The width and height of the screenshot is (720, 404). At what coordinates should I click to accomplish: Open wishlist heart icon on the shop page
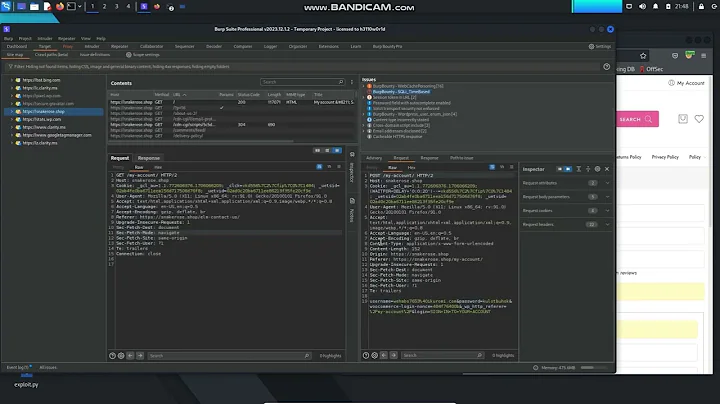tap(699, 119)
